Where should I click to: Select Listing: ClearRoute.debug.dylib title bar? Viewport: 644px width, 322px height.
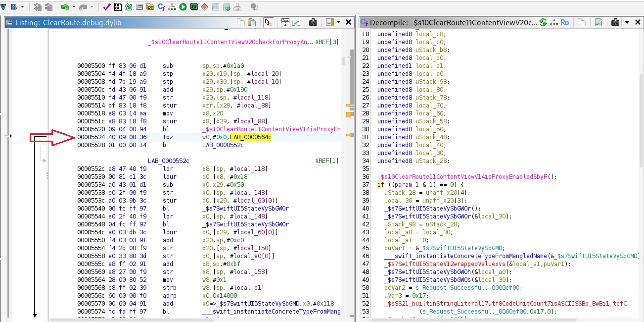coord(68,22)
